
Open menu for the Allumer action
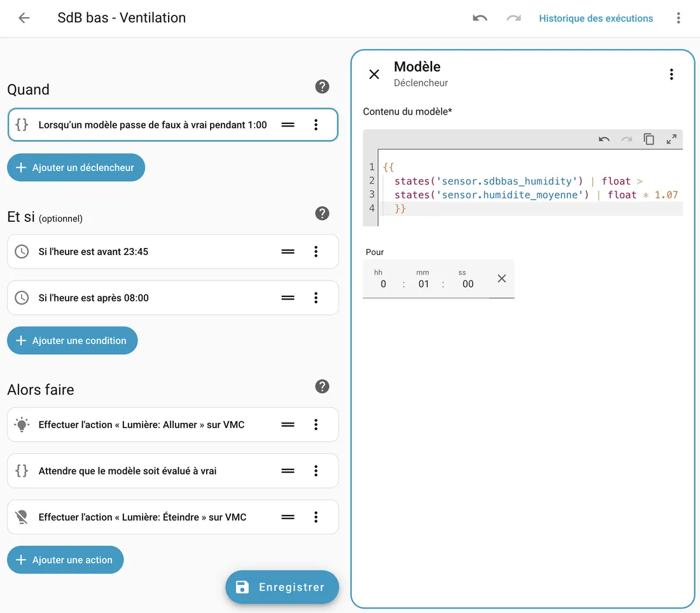pyautogui.click(x=316, y=424)
